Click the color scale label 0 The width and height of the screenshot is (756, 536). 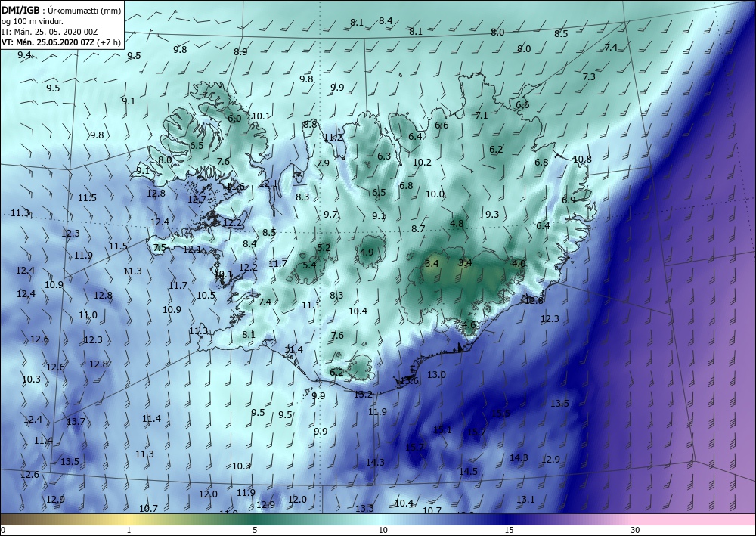3,530
